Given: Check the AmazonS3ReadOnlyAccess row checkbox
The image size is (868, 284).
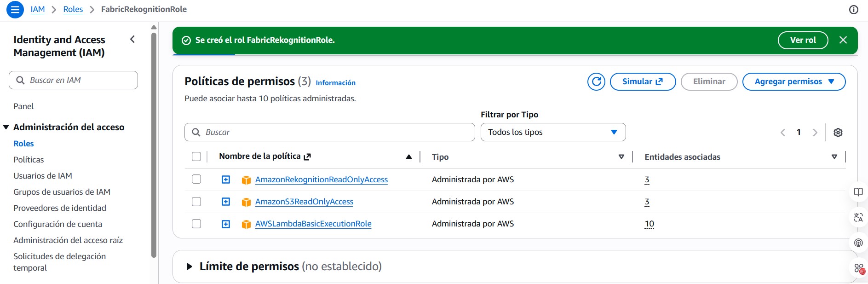Looking at the screenshot, I should pos(196,201).
